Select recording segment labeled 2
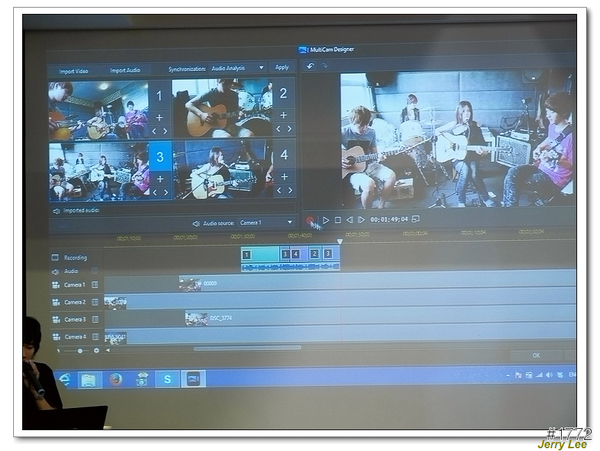Image resolution: width=600 pixels, height=451 pixels. 315,254
